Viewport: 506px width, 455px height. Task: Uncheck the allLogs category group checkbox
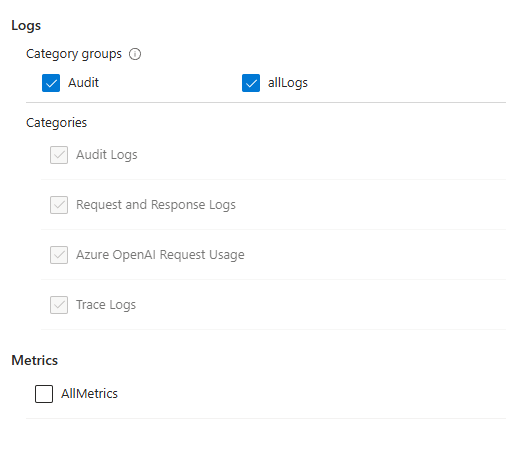tap(251, 83)
